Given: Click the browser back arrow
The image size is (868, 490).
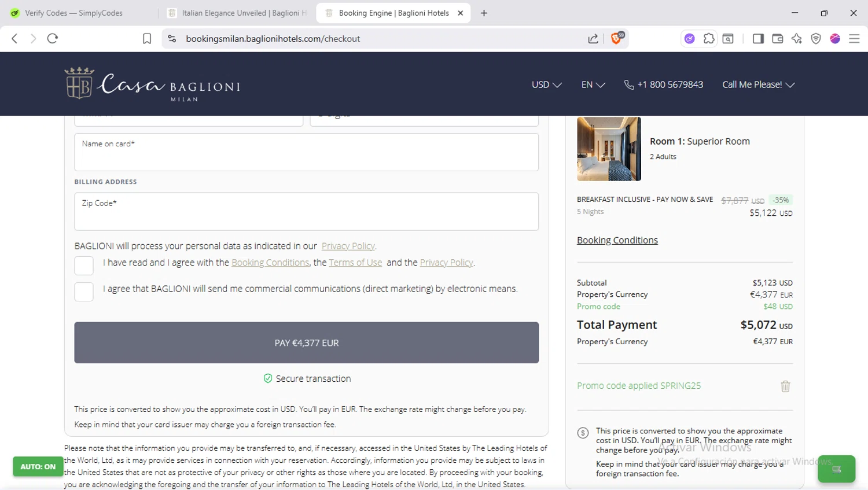Looking at the screenshot, I should click(x=14, y=39).
